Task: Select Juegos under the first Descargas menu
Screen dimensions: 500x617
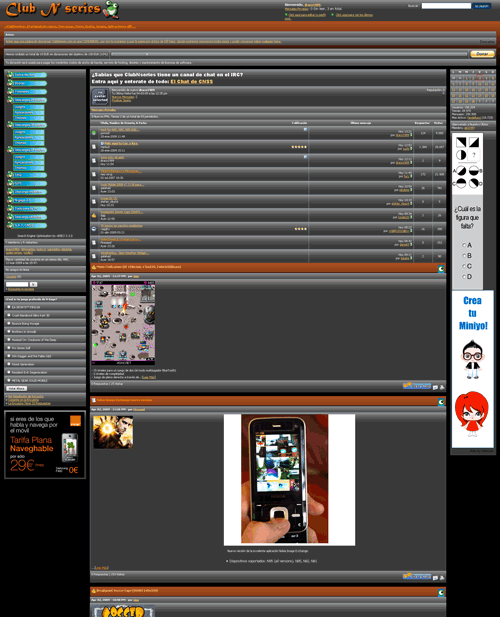Action: (x=29, y=107)
